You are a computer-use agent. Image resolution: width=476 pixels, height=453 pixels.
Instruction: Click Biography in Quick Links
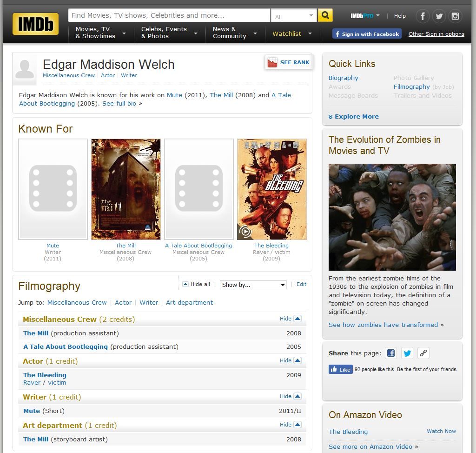[x=344, y=78]
